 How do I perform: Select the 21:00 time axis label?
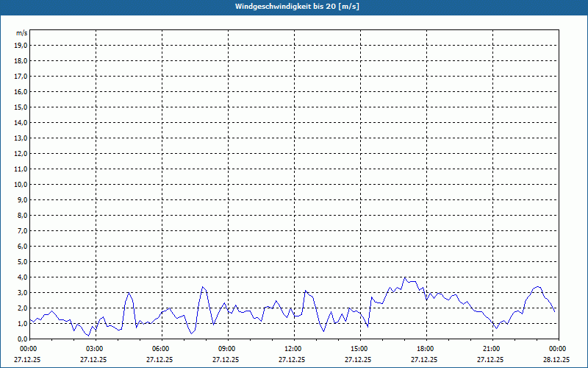tap(491, 348)
